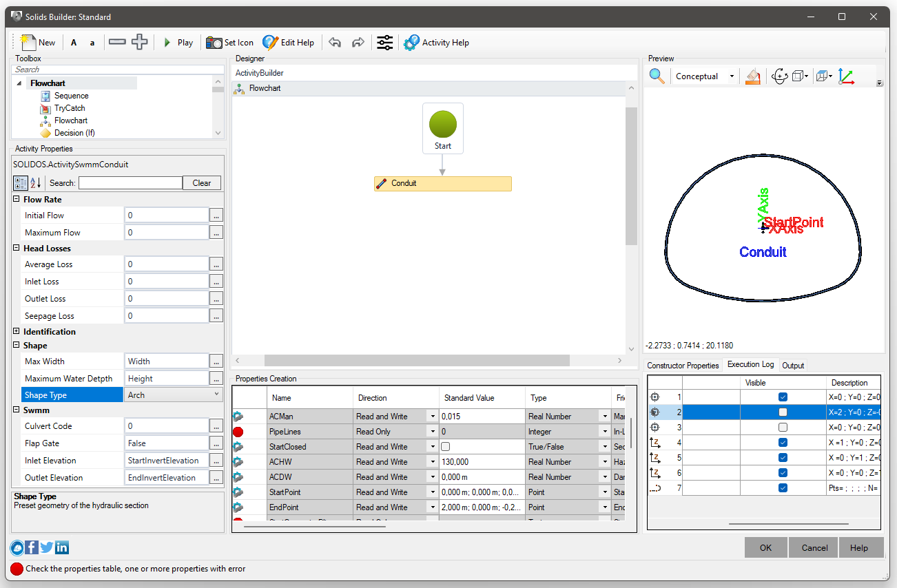Confirm with the OK button
This screenshot has height=588, width=897.
coord(765,548)
